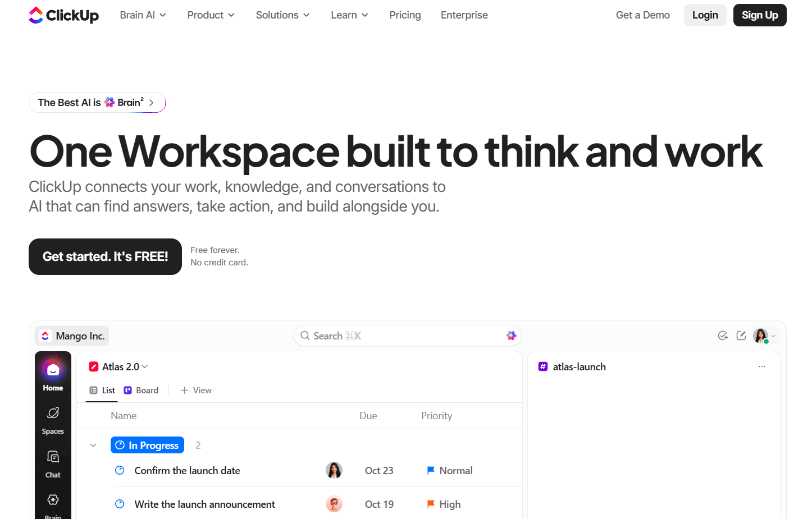Open the Atlas 2.0 dropdown chevron
Screen dimensions: 812x519
click(x=145, y=366)
